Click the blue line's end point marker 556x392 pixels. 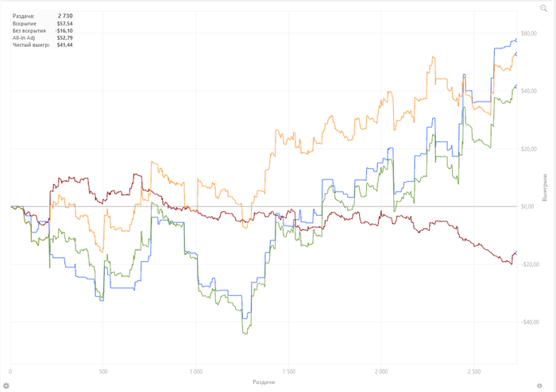tap(516, 40)
